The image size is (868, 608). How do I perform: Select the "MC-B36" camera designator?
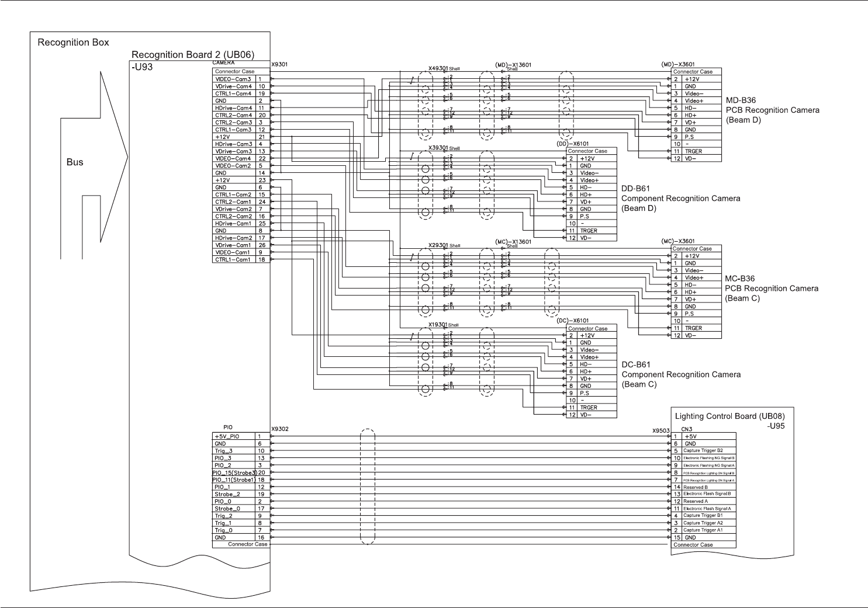[740, 279]
